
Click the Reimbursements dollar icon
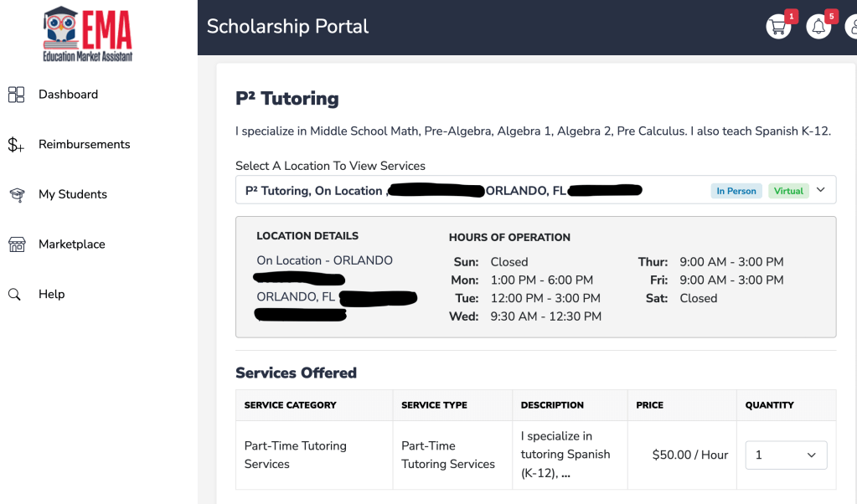click(x=16, y=145)
